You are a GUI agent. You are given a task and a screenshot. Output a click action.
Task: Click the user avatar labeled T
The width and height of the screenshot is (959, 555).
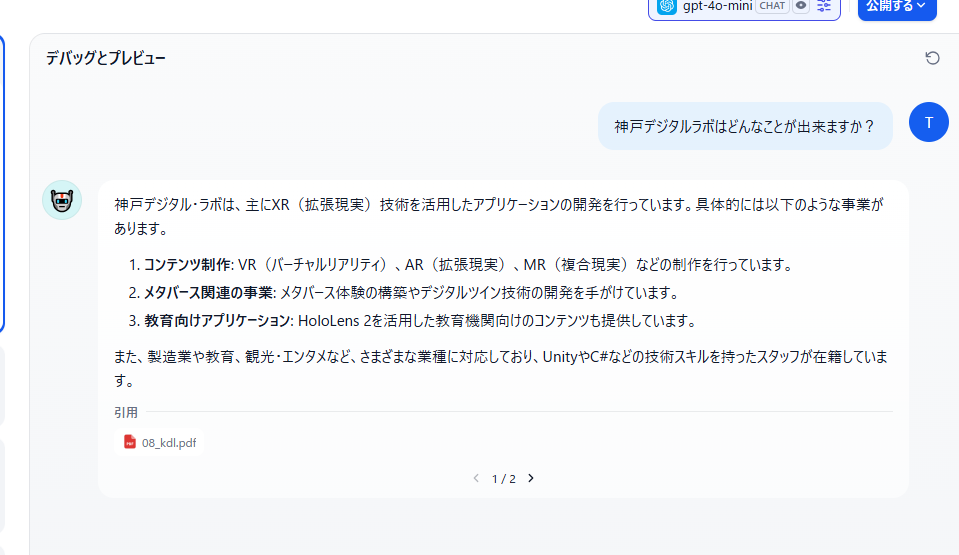[x=928, y=122]
